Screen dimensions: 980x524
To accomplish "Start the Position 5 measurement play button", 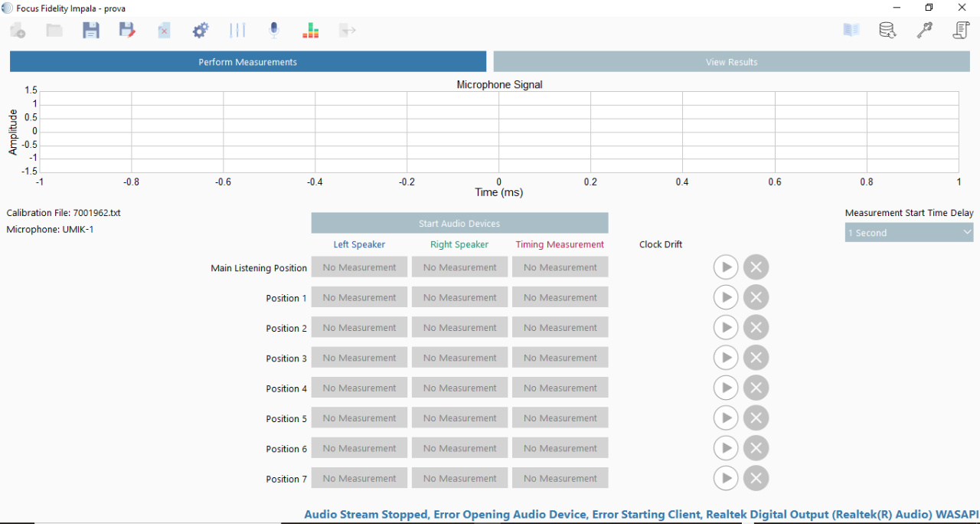I will tap(726, 418).
